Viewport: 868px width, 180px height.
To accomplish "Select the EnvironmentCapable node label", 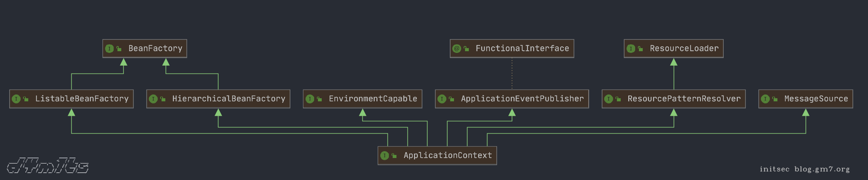I will 373,99.
